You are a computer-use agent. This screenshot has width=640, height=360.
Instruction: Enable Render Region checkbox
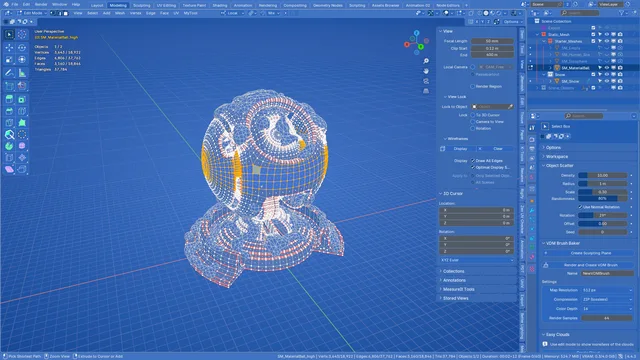pos(473,87)
